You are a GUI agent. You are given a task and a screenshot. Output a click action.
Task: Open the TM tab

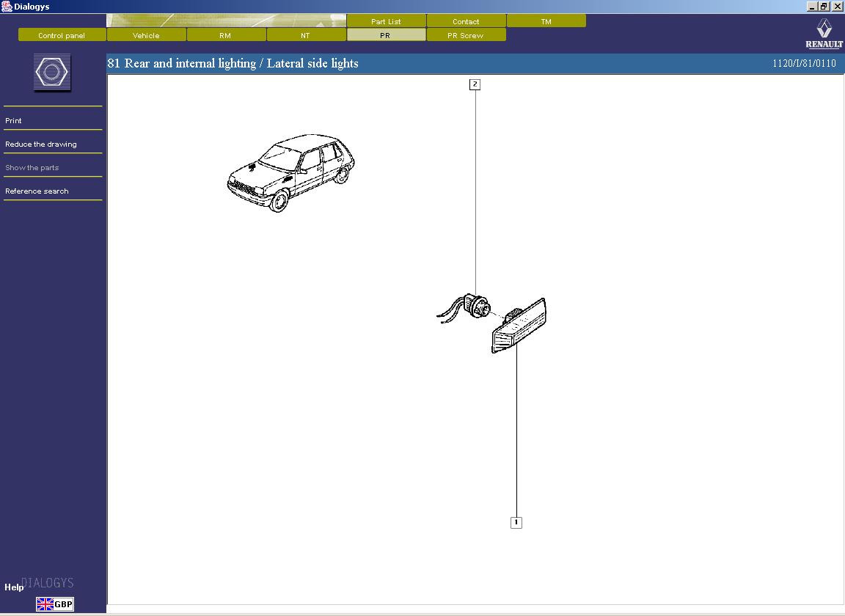click(546, 21)
